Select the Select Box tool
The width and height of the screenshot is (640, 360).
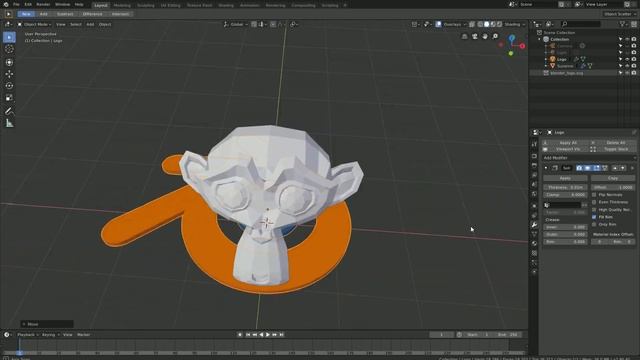pyautogui.click(x=9, y=37)
